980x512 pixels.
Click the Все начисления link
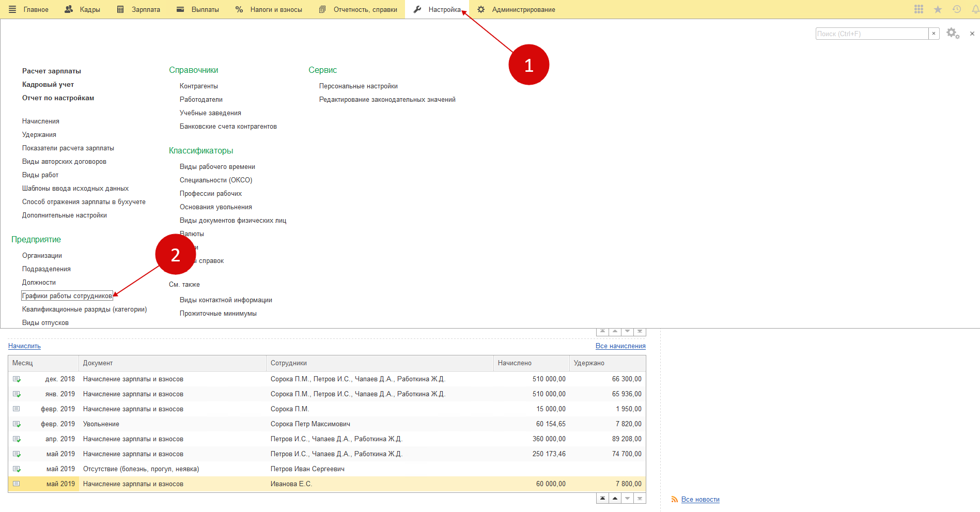[x=620, y=346]
